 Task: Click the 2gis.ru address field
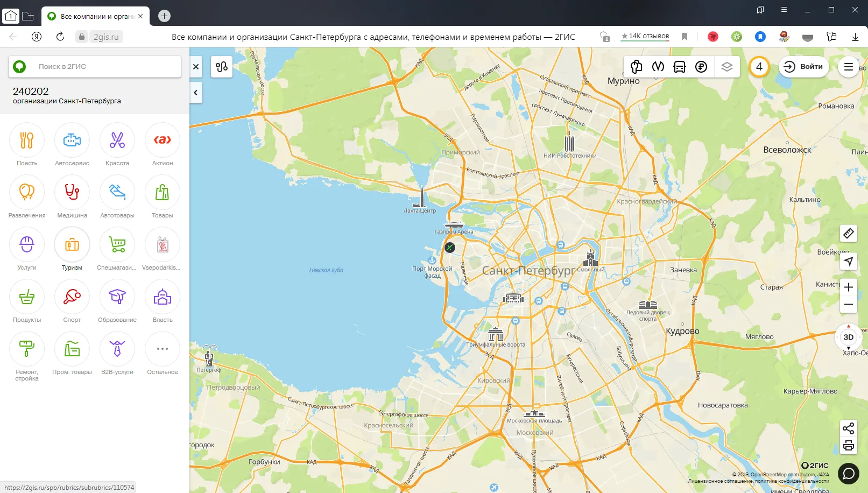click(x=106, y=37)
